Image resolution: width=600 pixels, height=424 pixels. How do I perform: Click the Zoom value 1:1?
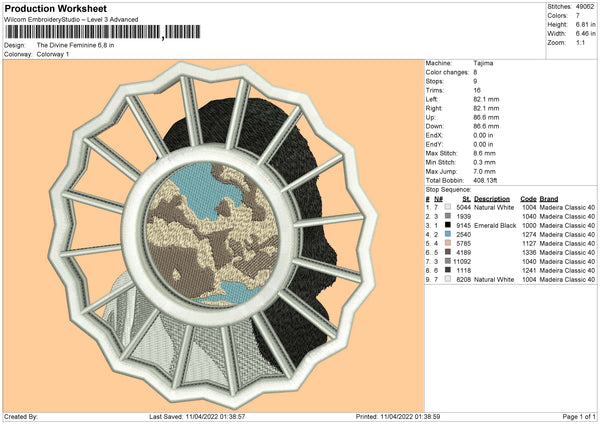click(x=580, y=42)
